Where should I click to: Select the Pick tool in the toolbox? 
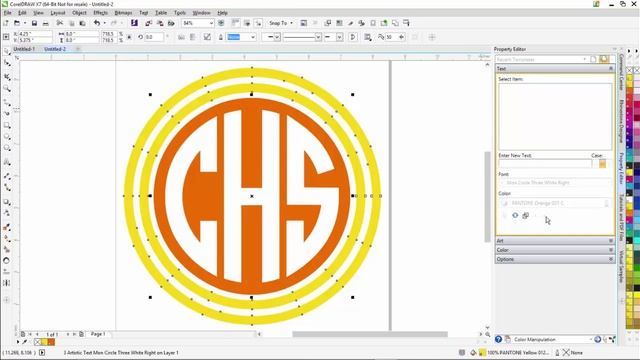click(7, 51)
